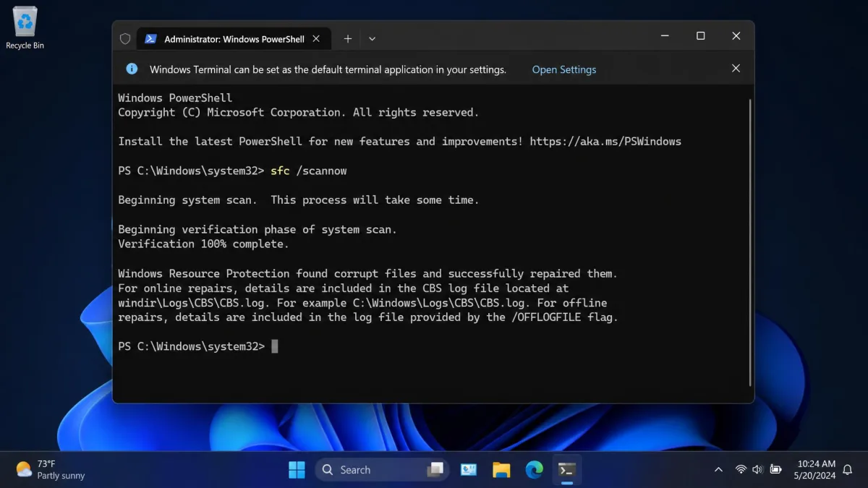Maximize the terminal window
The height and width of the screenshot is (488, 868).
coord(700,36)
